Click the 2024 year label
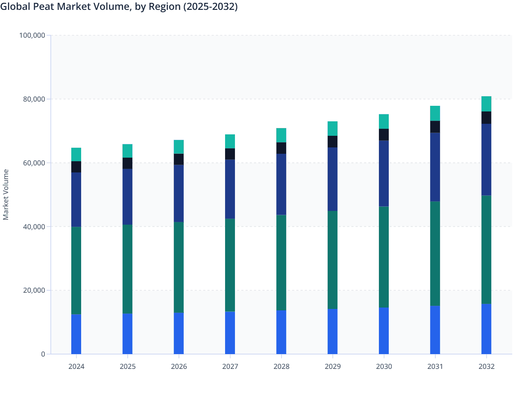The width and height of the screenshot is (532, 395). (76, 367)
